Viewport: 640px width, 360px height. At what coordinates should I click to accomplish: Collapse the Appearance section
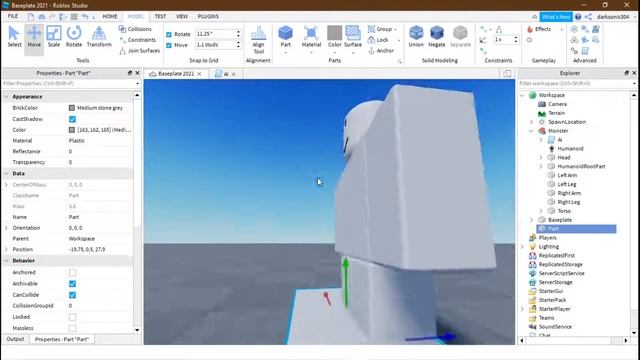pos(6,97)
